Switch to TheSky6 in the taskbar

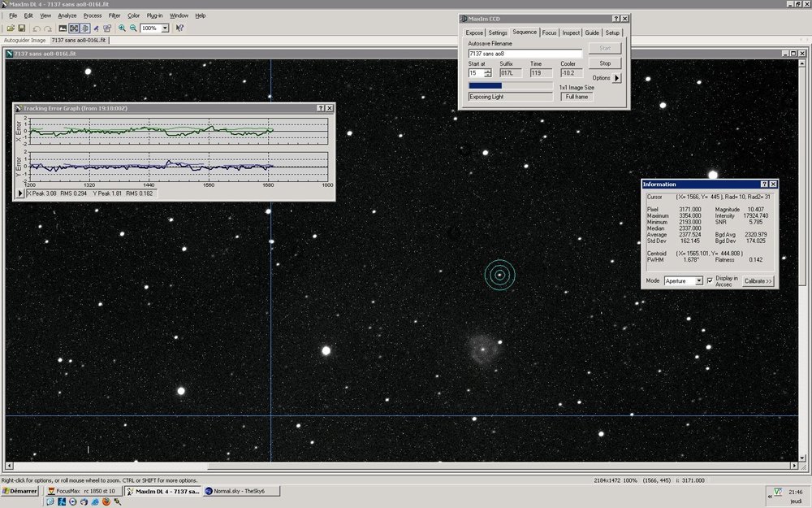click(x=240, y=491)
